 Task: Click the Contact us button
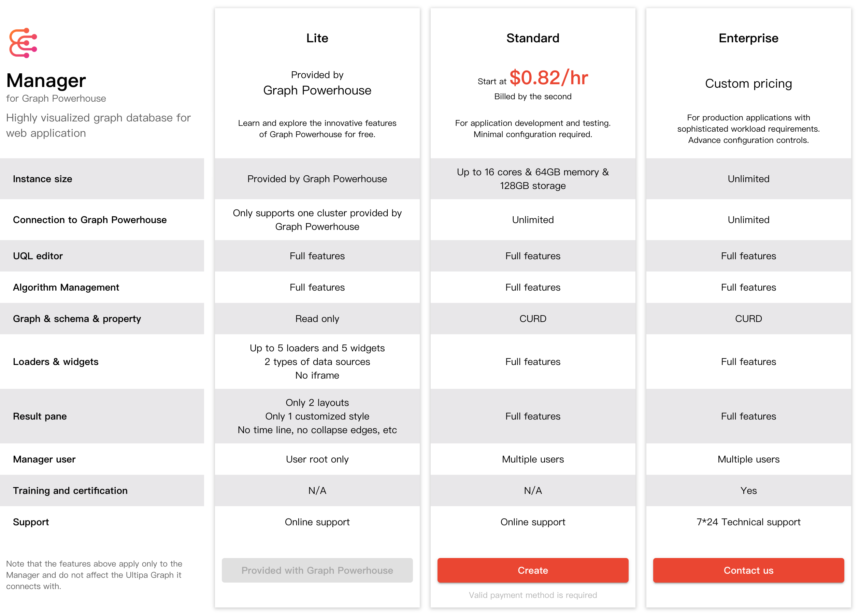[748, 570]
